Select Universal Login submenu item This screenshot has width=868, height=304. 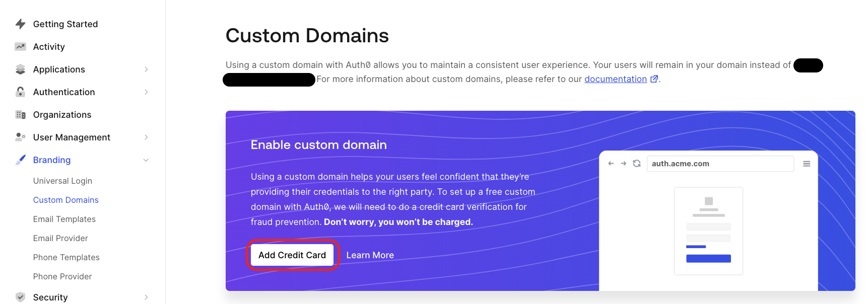(62, 181)
